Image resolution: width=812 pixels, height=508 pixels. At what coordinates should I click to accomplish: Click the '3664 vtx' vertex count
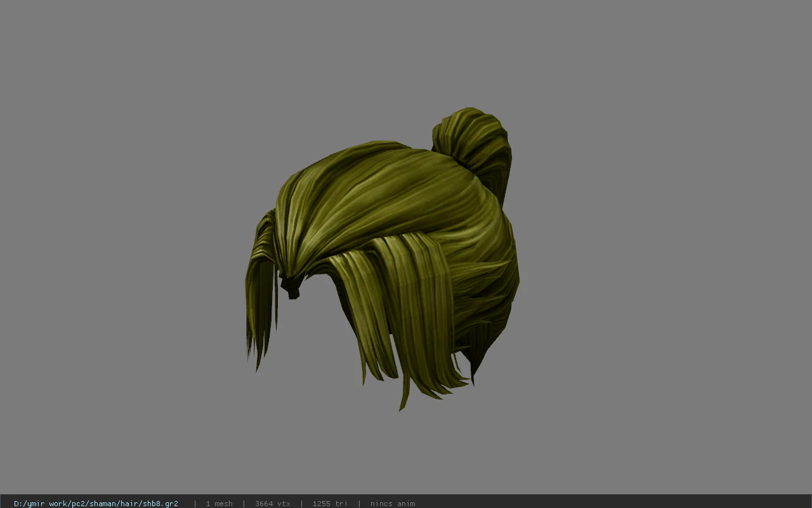pos(273,504)
